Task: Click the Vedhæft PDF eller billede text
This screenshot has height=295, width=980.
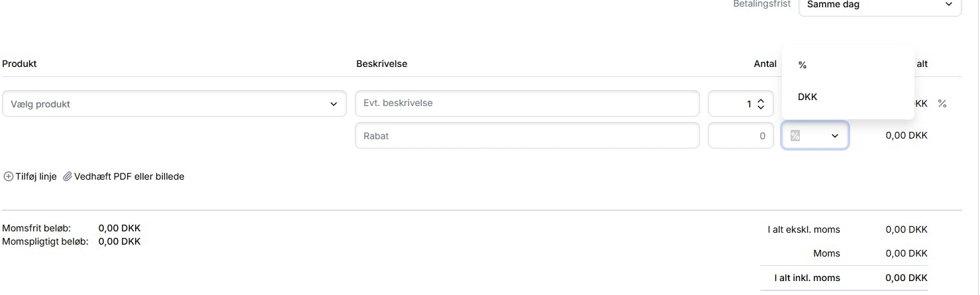Action: click(129, 177)
